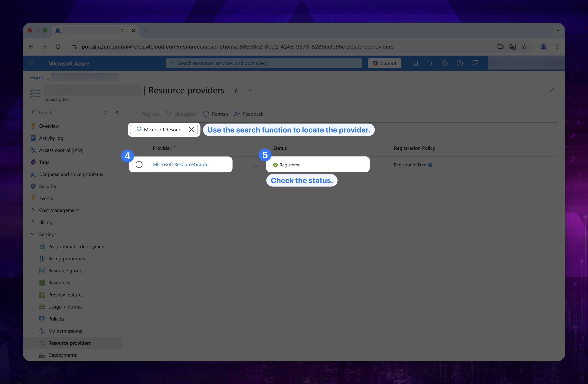This screenshot has height=384, width=588.
Task: Click the Status column header
Action: tap(280, 148)
